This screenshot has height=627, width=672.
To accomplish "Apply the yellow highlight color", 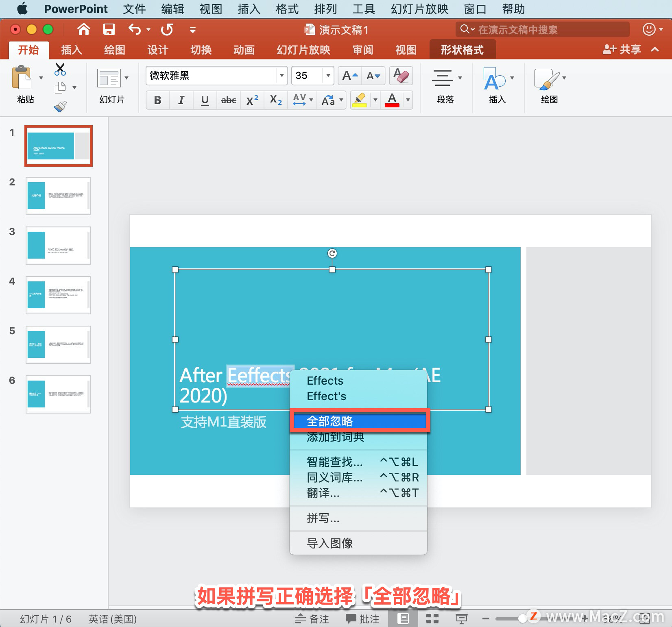I will click(360, 100).
